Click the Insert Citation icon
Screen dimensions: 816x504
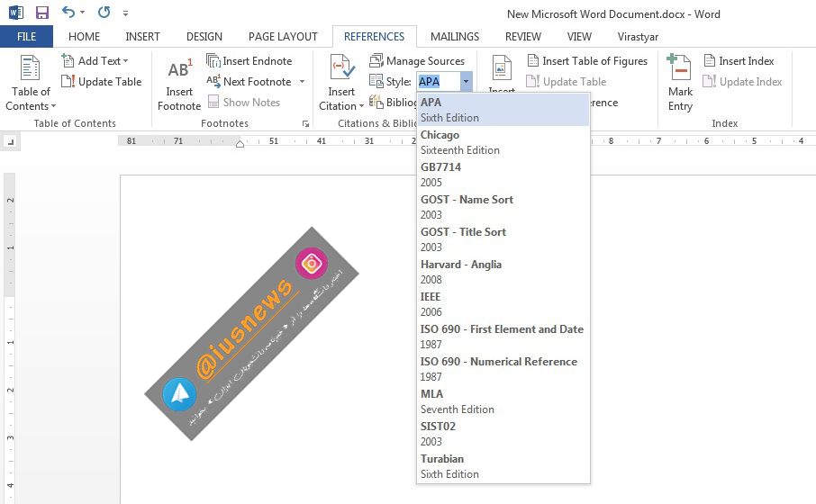pos(341,70)
